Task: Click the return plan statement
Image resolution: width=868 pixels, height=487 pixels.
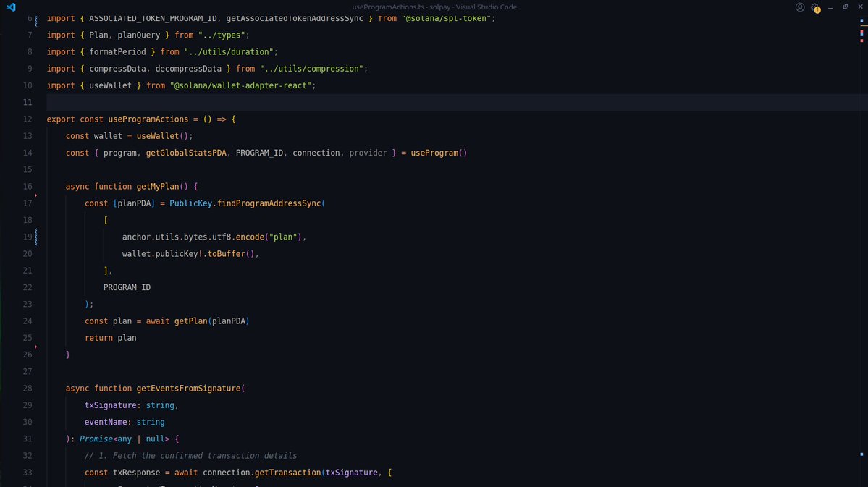Action: (111, 338)
